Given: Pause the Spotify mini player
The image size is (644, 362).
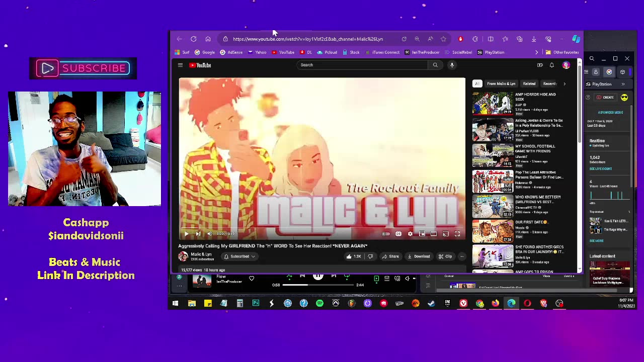Looking at the screenshot, I should click(318, 276).
